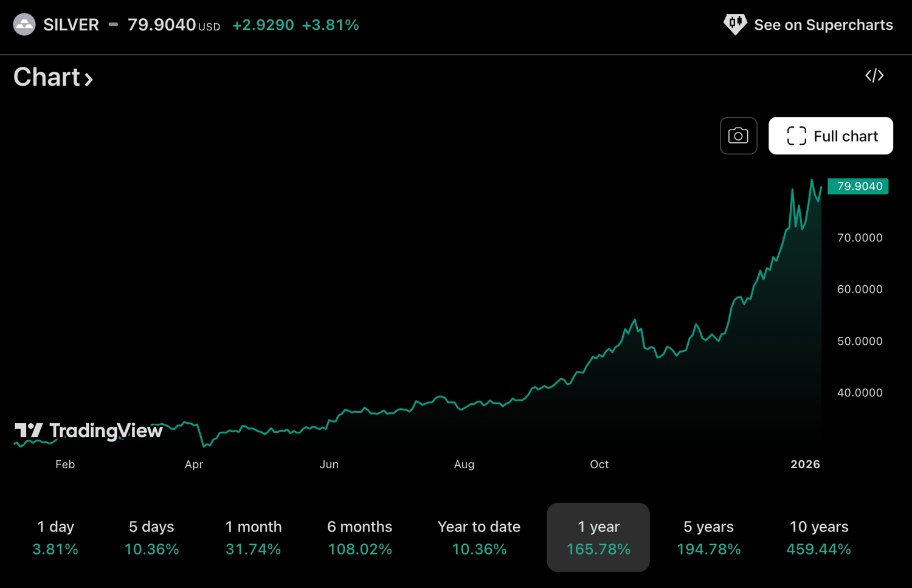Switch to Year to date performance
912x588 pixels.
tap(478, 538)
